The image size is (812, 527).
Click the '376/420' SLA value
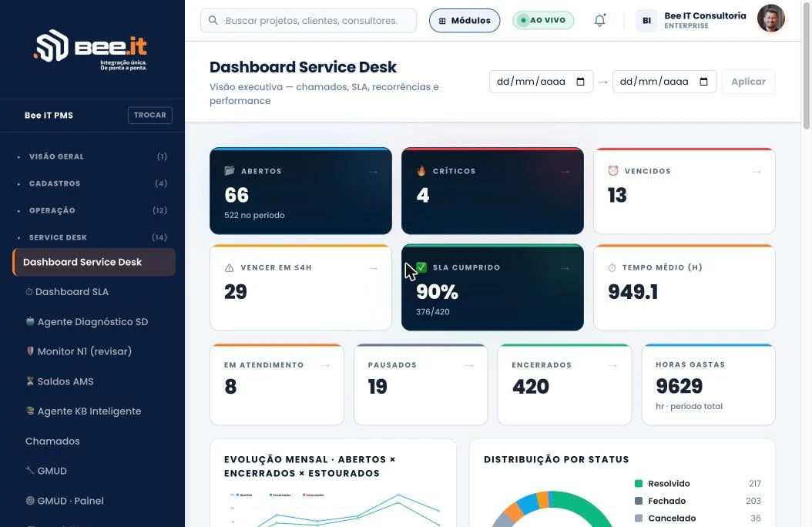coord(432,311)
